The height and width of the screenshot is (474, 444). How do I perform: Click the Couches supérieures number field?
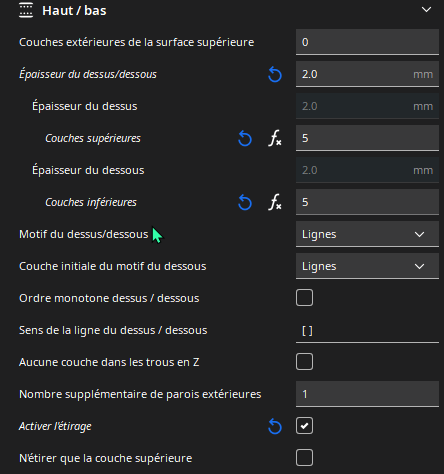367,138
